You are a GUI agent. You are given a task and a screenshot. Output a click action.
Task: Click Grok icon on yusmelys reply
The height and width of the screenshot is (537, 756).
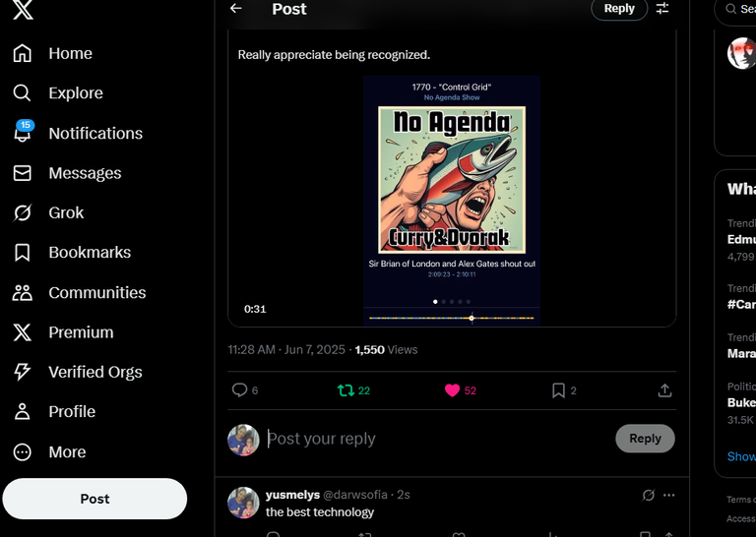coord(649,495)
